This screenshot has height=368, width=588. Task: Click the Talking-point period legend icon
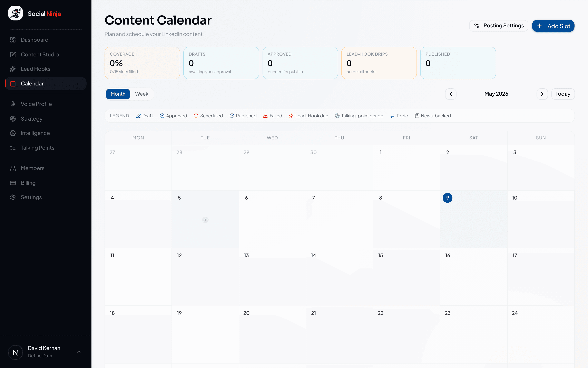337,116
